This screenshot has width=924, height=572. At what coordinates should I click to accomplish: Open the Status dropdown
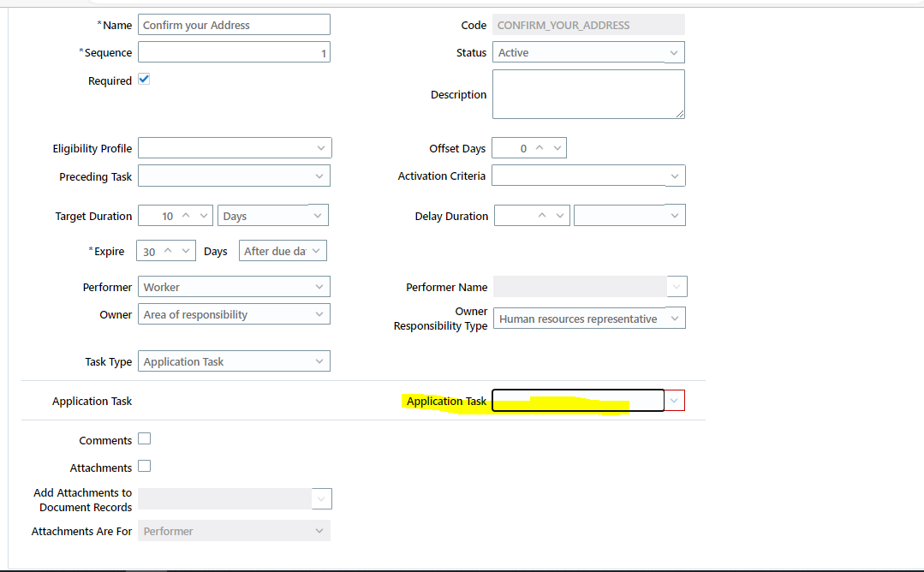tap(588, 52)
